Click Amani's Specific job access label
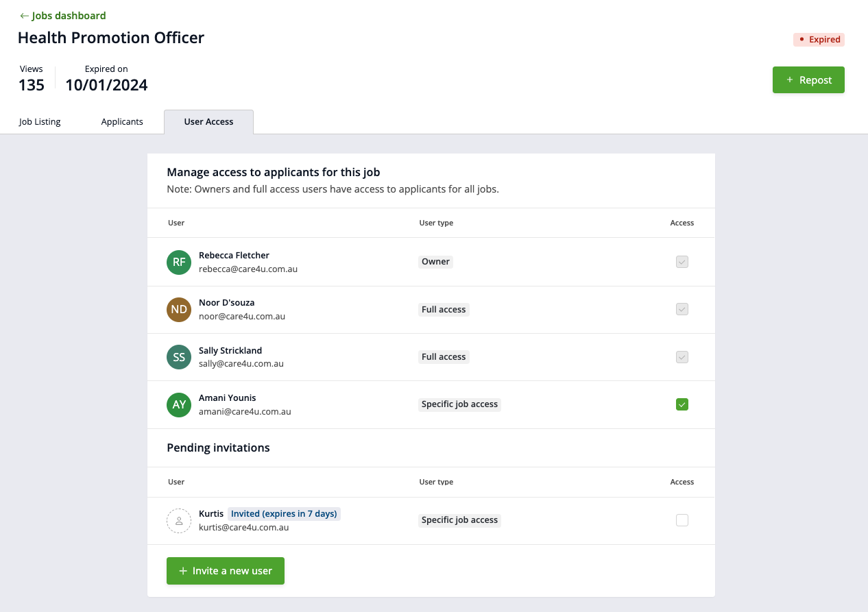Screen dimensions: 868x612 459,404
